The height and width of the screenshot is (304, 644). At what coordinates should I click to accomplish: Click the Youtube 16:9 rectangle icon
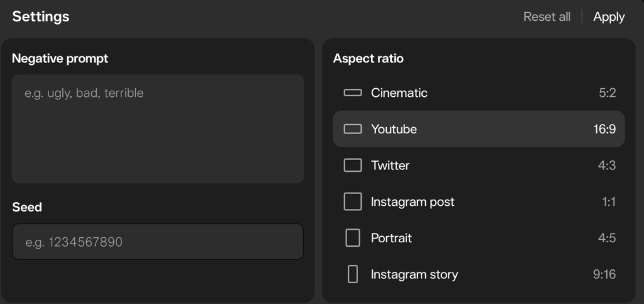click(x=353, y=129)
